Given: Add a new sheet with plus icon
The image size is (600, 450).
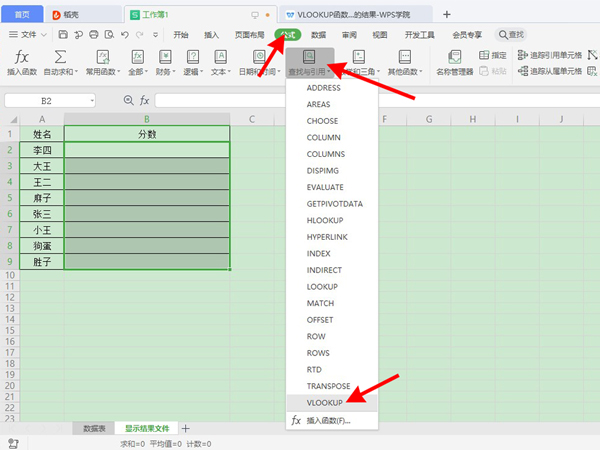Looking at the screenshot, I should click(x=185, y=428).
